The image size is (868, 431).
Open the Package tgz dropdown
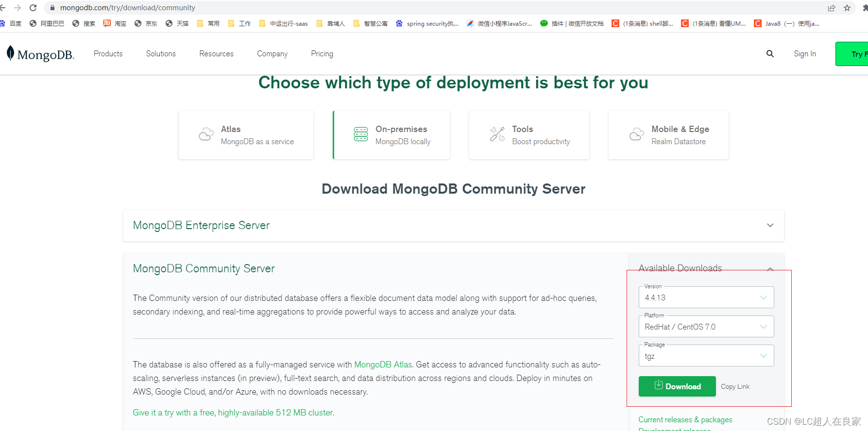(706, 356)
